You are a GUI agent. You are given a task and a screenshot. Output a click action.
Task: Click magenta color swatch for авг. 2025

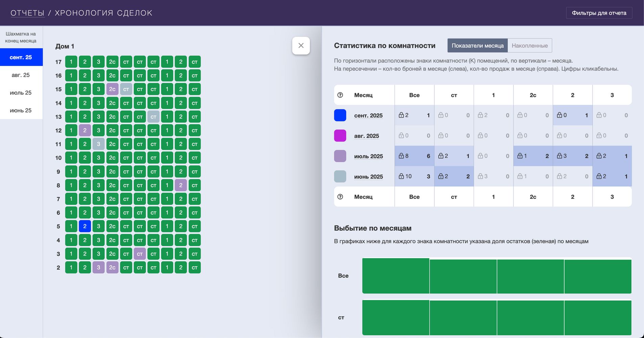click(x=340, y=136)
